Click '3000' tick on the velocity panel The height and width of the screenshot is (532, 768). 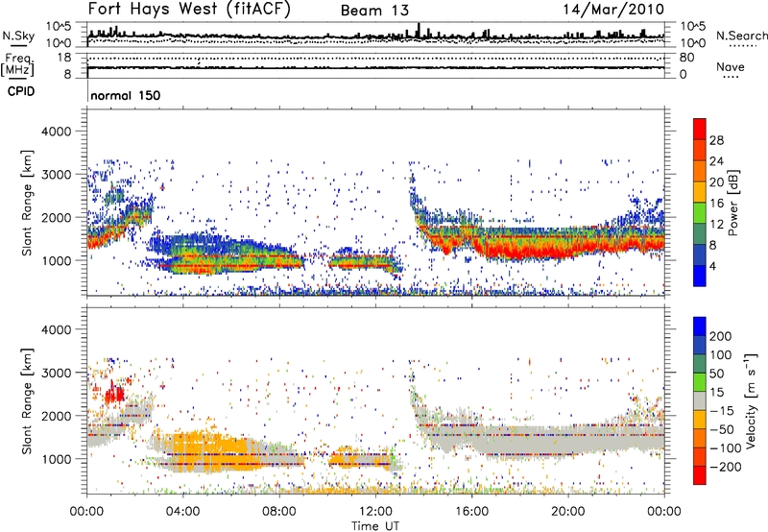[56, 373]
